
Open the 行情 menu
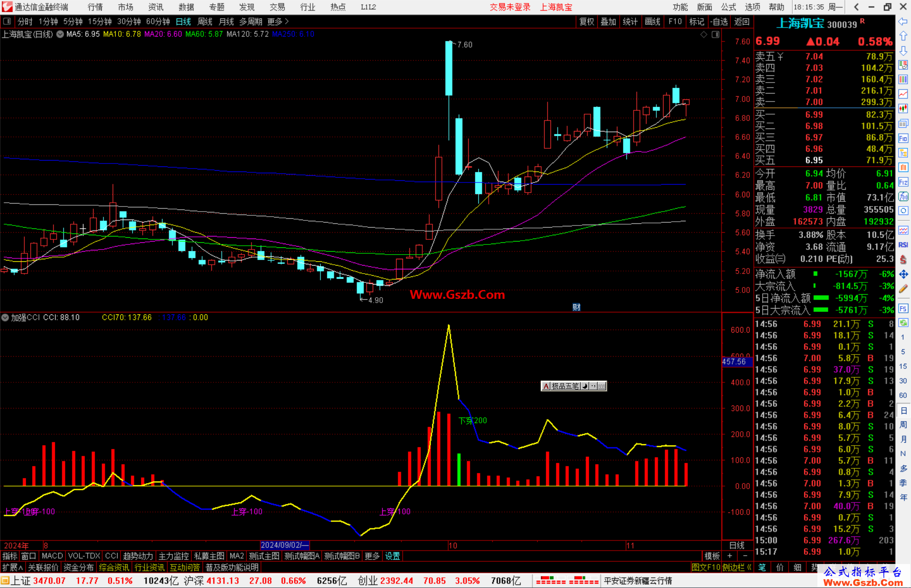(95, 7)
